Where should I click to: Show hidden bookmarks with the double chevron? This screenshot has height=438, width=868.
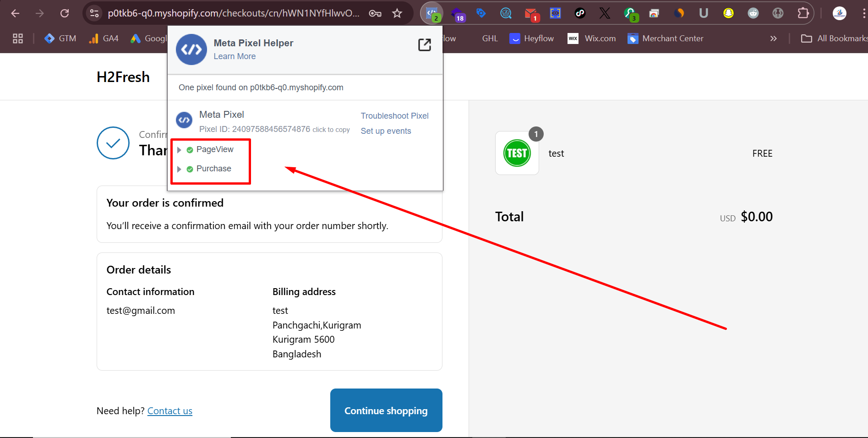coord(773,38)
